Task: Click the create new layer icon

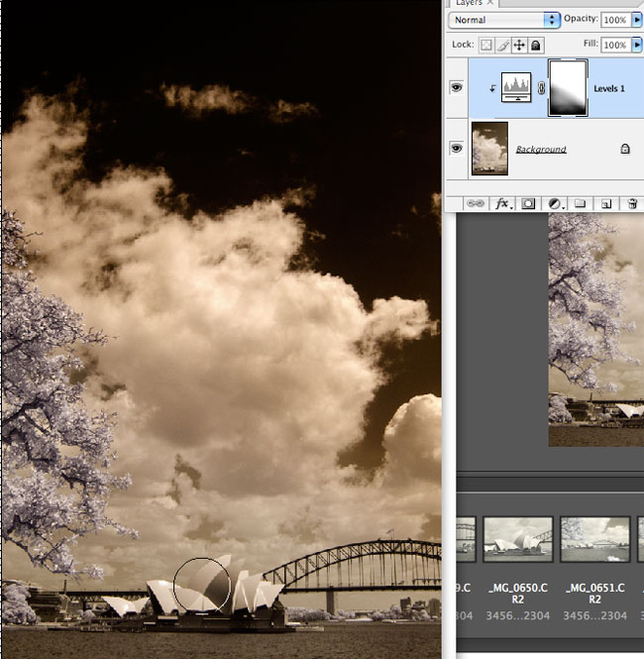Action: [606, 203]
